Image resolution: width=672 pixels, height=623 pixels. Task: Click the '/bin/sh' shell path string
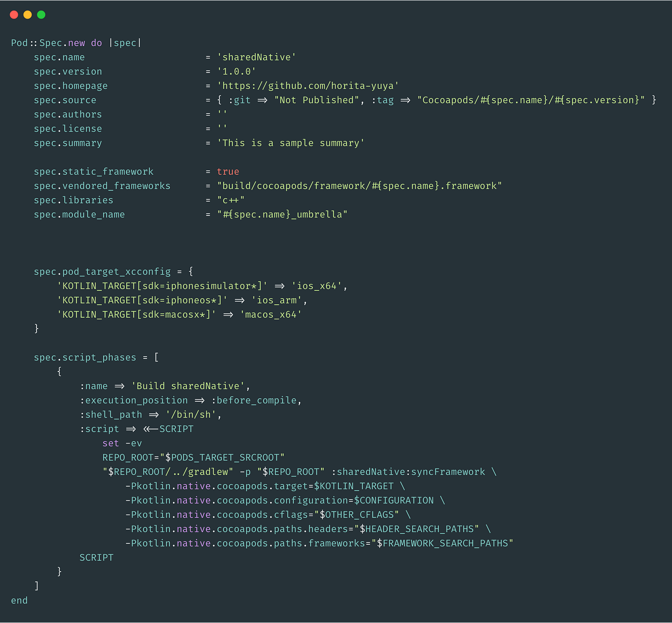(x=191, y=414)
